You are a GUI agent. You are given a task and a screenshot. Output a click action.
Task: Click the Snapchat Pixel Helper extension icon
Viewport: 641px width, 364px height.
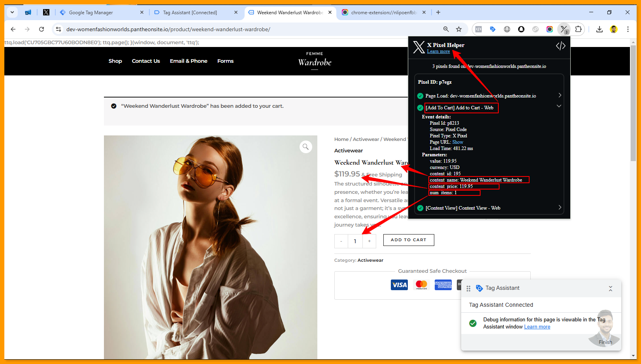[x=521, y=29]
